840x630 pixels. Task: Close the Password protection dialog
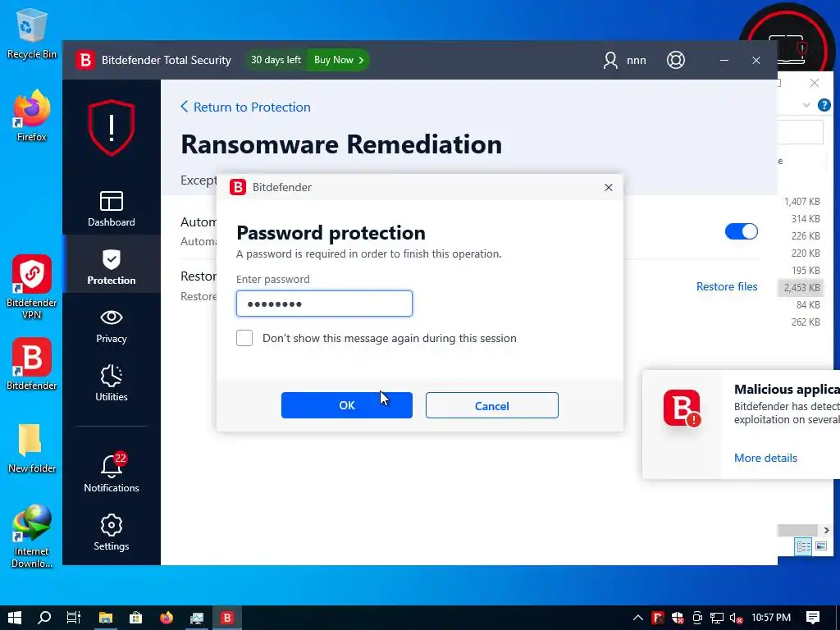(609, 188)
